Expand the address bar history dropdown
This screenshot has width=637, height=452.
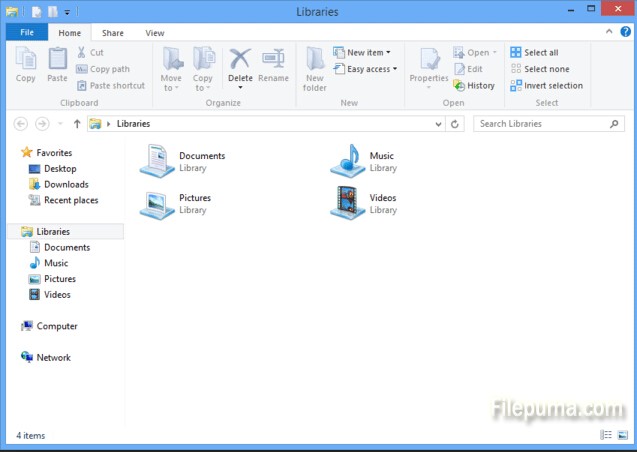coord(438,124)
